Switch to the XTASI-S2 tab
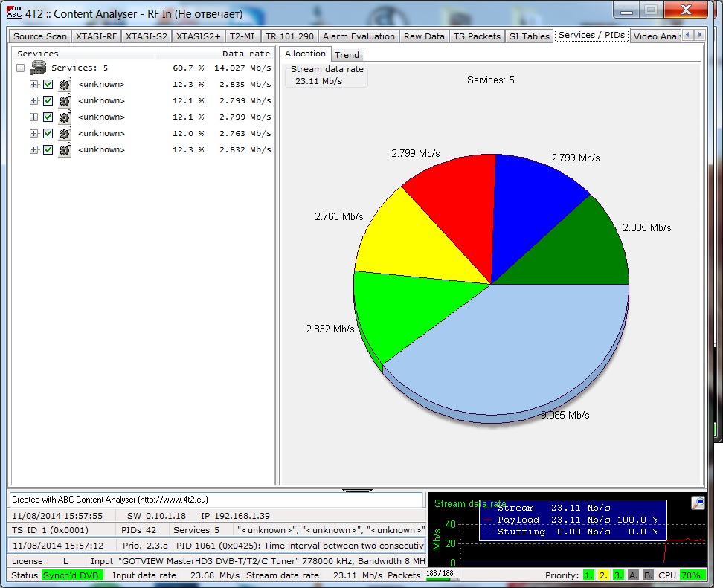The image size is (723, 588). coord(147,36)
